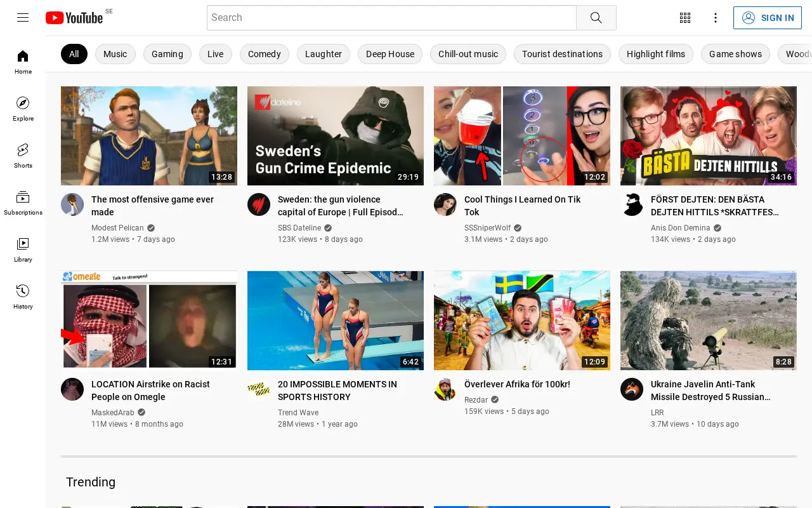Open Anis Don Demina channel avatar

[632, 204]
